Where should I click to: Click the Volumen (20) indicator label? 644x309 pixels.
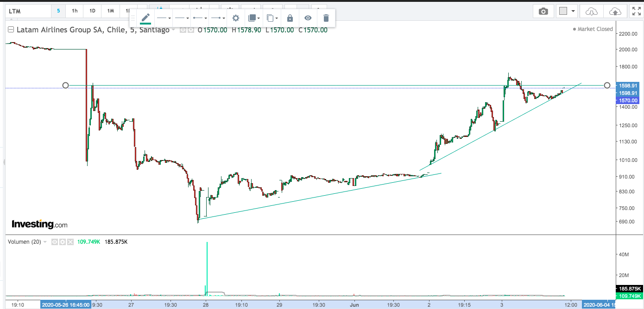pyautogui.click(x=24, y=242)
